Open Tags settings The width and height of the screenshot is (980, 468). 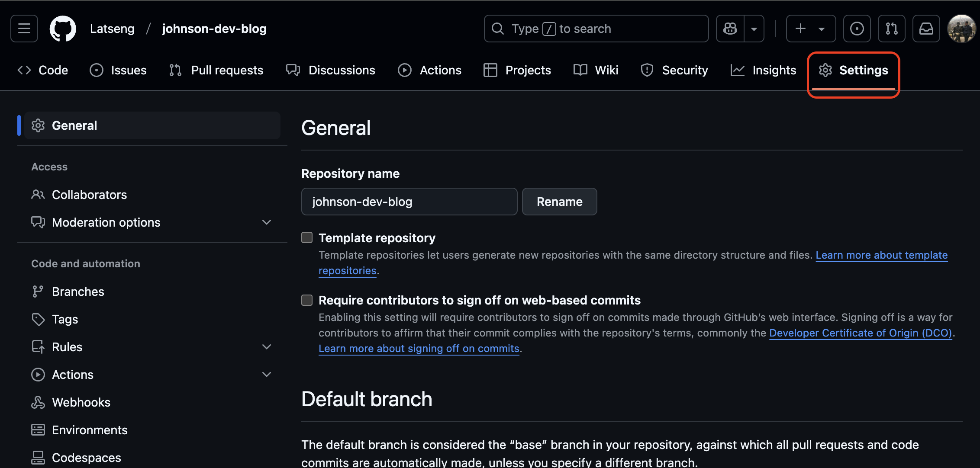click(152, 319)
